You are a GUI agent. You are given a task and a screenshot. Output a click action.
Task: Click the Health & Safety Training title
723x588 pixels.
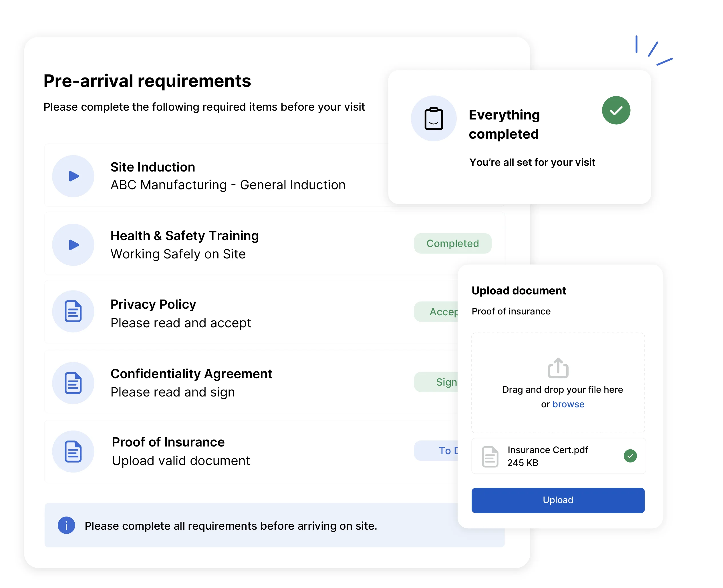click(185, 236)
